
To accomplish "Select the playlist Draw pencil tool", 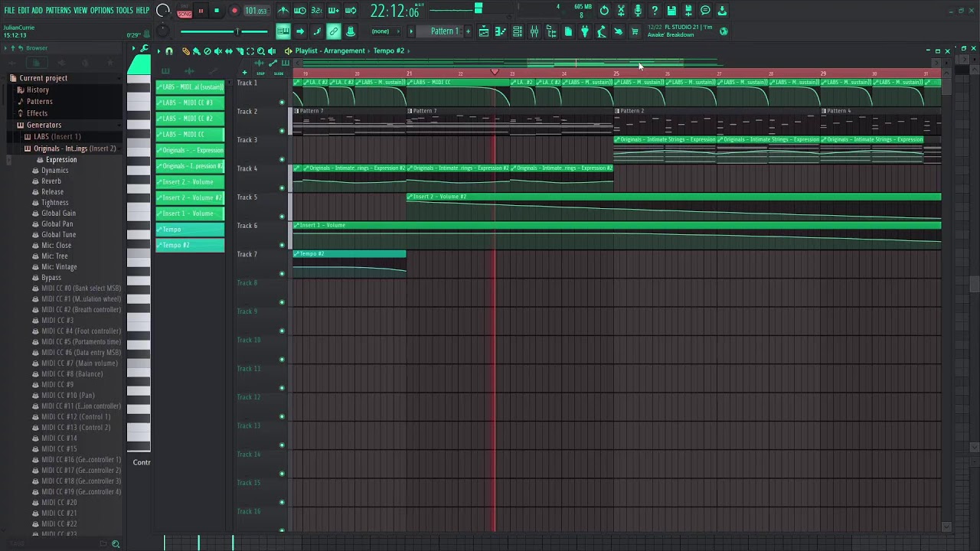I will pyautogui.click(x=185, y=51).
